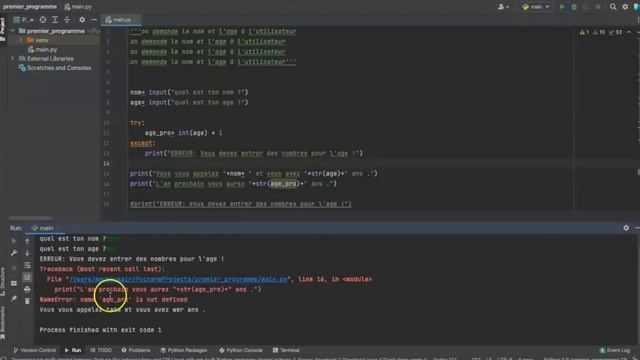The width and height of the screenshot is (640, 360).
Task: Open the Project side tool window tab
Action: pos(3,29)
